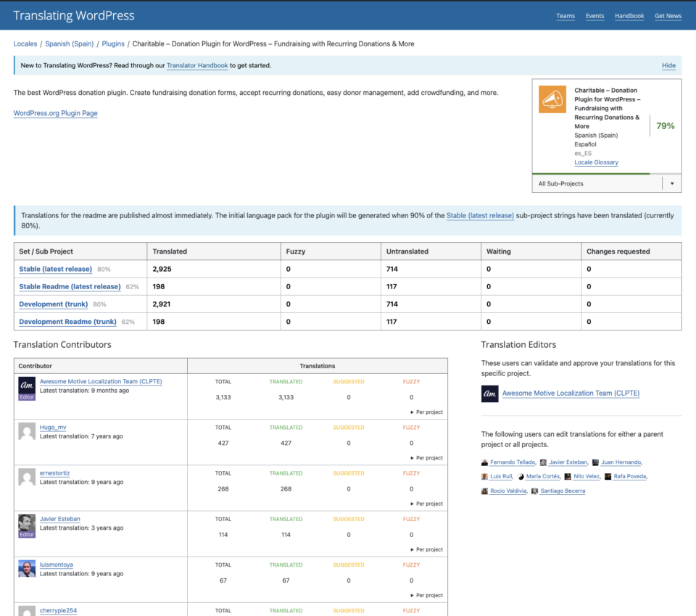This screenshot has width=696, height=616.
Task: Go to Plugins breadcrumb
Action: tap(113, 44)
